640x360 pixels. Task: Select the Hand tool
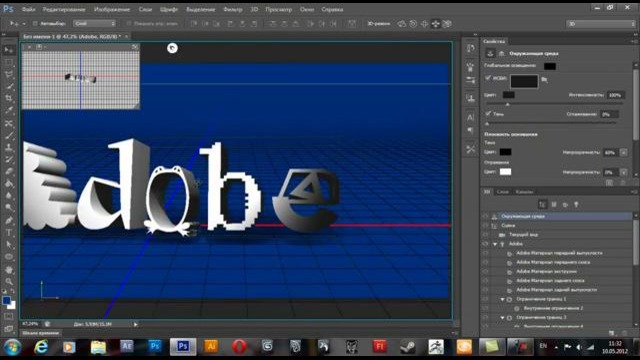9,269
